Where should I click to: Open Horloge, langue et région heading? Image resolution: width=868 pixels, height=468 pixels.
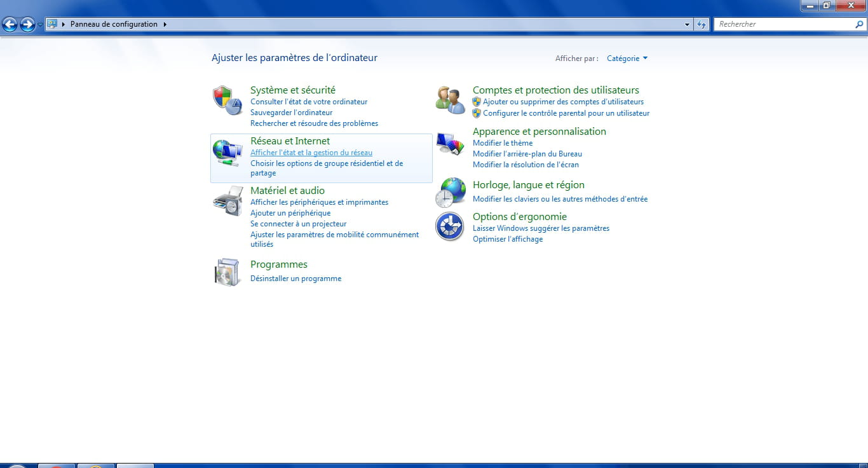tap(529, 185)
